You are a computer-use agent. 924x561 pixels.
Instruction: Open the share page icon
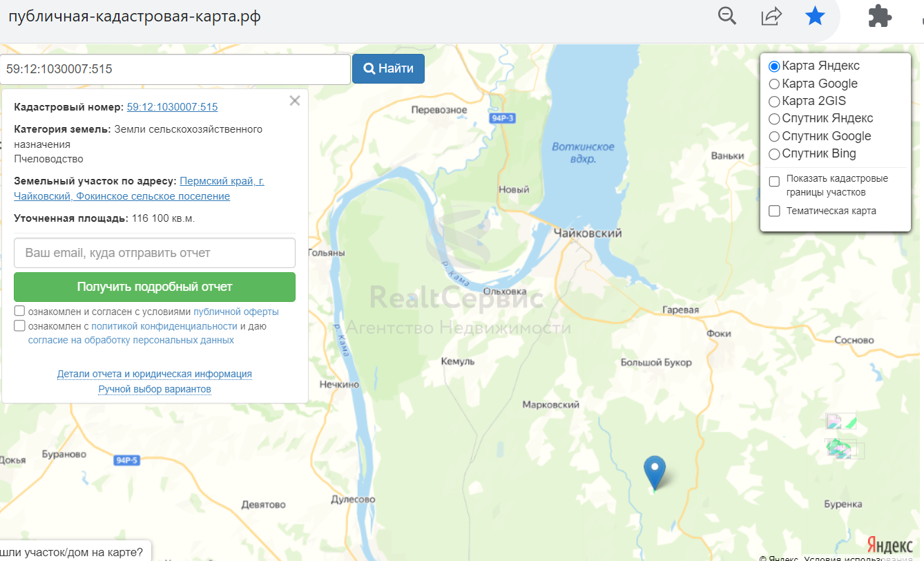771,16
